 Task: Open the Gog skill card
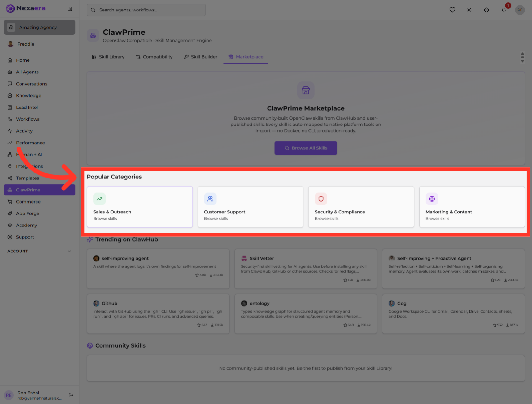pyautogui.click(x=453, y=314)
